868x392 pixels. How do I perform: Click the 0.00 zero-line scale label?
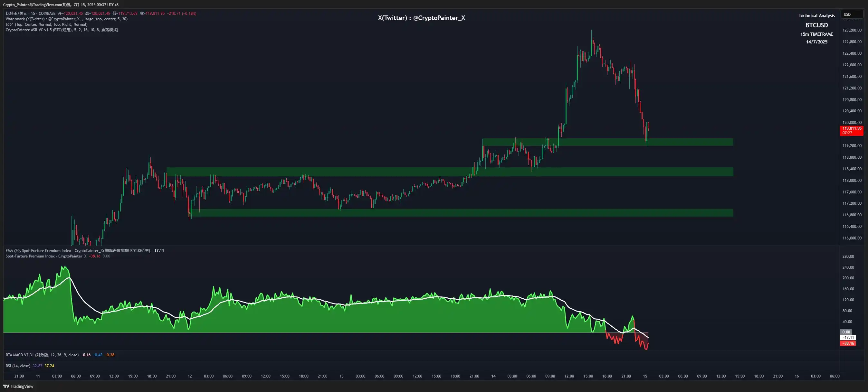[x=846, y=332]
